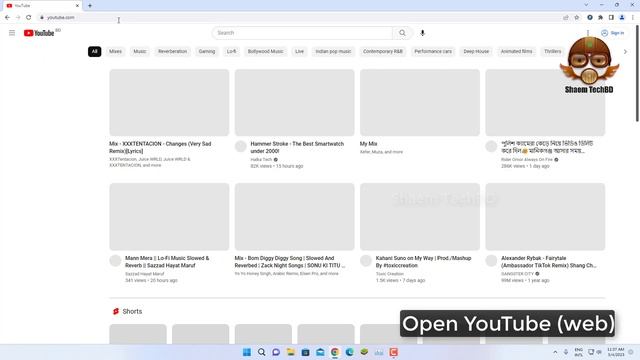The image size is (640, 360).
Task: Reload the page
Action: [x=29, y=18]
